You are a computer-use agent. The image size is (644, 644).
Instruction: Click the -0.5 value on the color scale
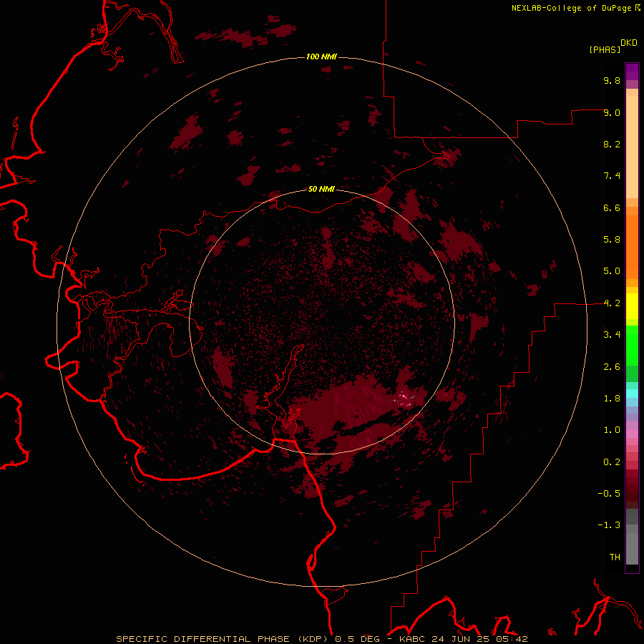pyautogui.click(x=609, y=494)
